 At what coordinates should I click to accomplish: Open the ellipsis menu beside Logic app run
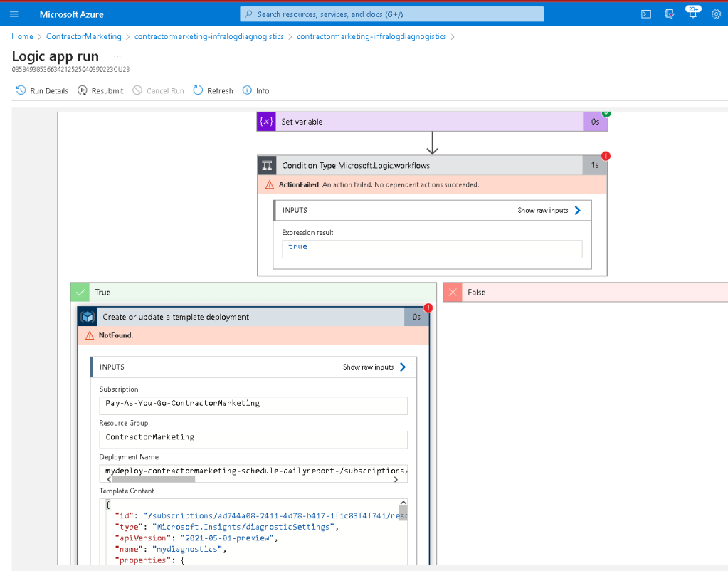click(x=117, y=56)
